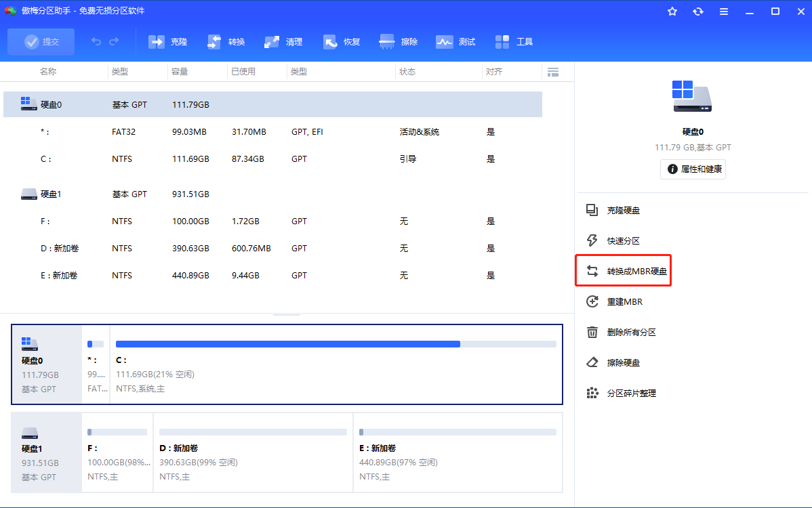View 硬盘0 properties via 属性和健康 button
Image resolution: width=812 pixels, height=508 pixels.
693,169
